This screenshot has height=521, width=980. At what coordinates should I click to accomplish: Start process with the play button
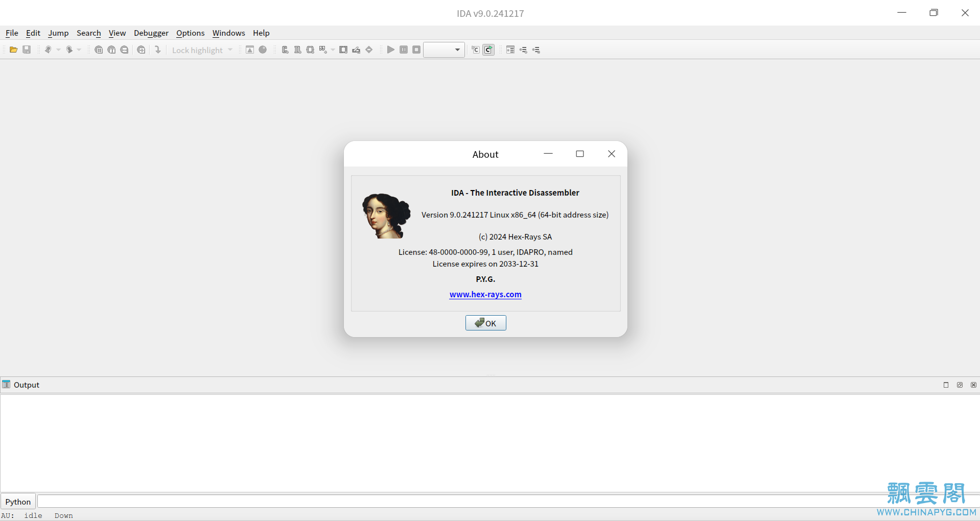pyautogui.click(x=391, y=50)
